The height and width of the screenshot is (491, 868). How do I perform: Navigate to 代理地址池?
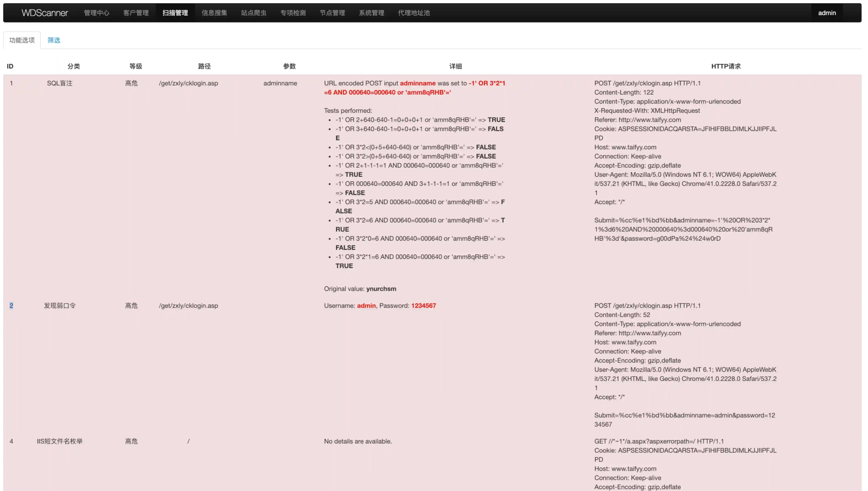pos(414,13)
